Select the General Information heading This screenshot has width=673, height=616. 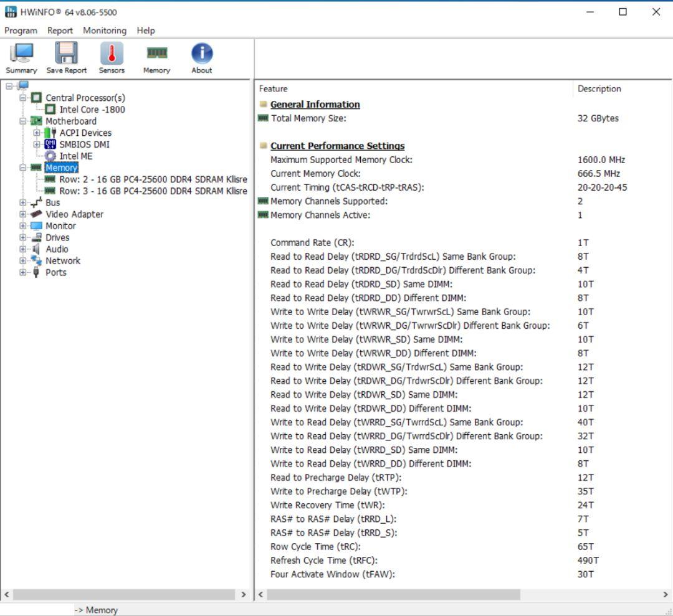coord(315,104)
